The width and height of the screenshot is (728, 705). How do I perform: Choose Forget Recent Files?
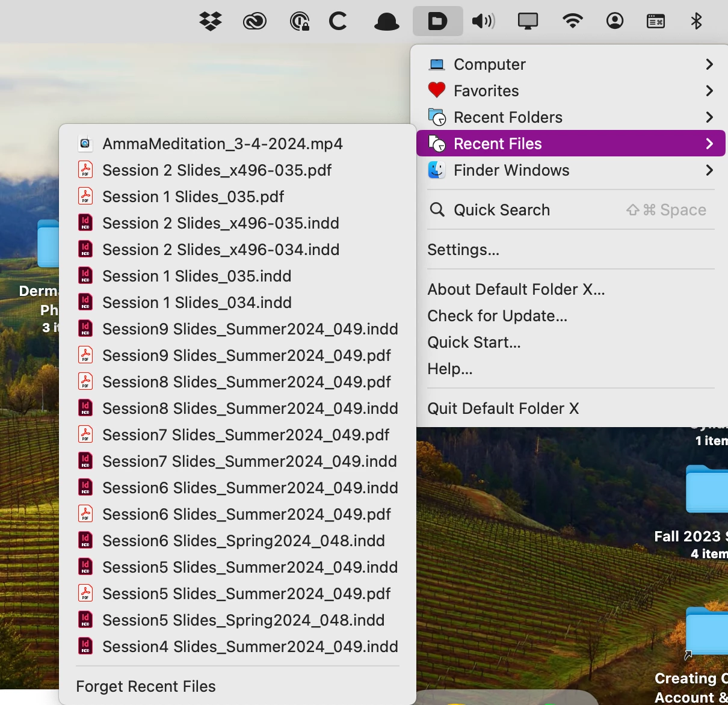pos(238,686)
